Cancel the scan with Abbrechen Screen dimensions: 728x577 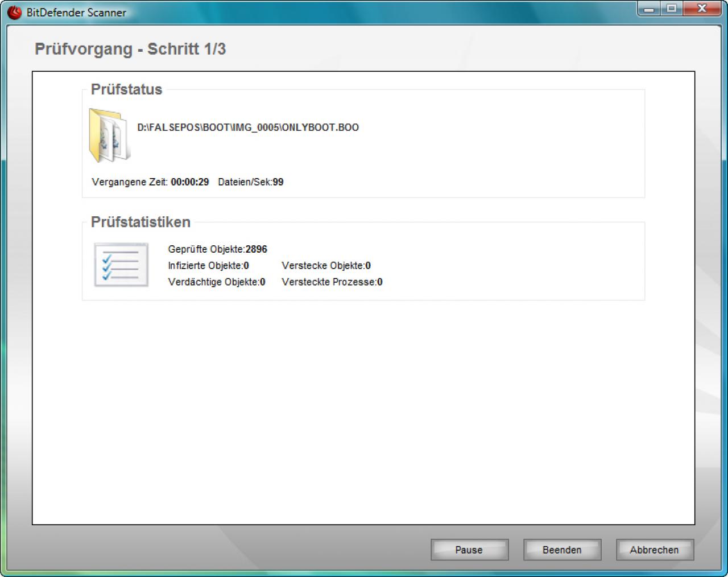(655, 550)
